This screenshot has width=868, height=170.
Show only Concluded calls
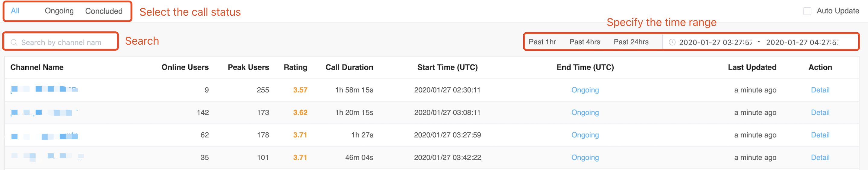(104, 11)
